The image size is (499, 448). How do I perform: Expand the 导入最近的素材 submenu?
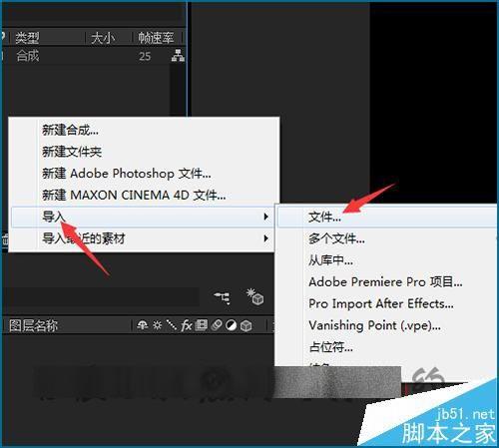pyautogui.click(x=143, y=238)
